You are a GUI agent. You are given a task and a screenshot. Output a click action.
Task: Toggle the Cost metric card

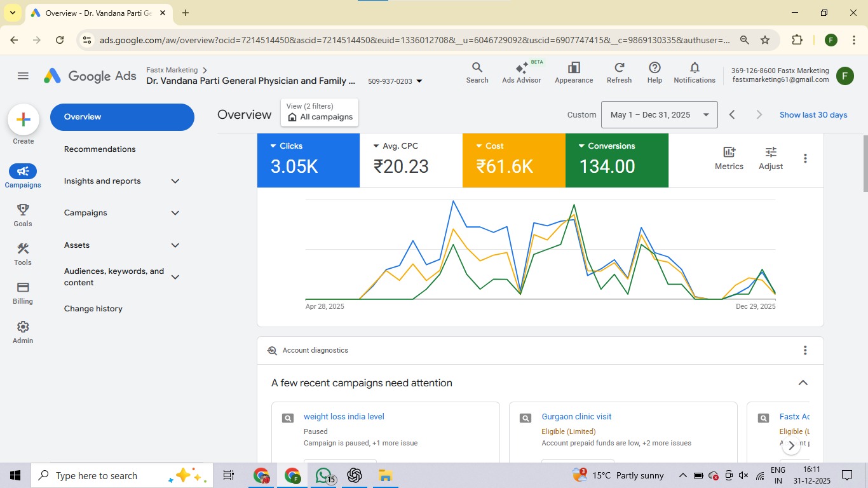513,160
